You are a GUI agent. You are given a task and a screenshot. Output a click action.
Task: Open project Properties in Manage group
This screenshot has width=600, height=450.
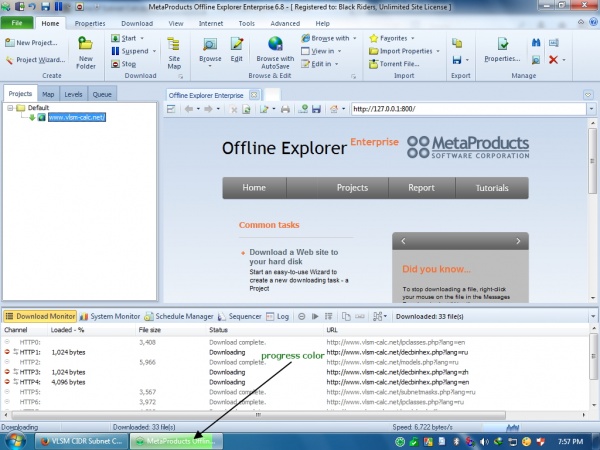point(502,50)
